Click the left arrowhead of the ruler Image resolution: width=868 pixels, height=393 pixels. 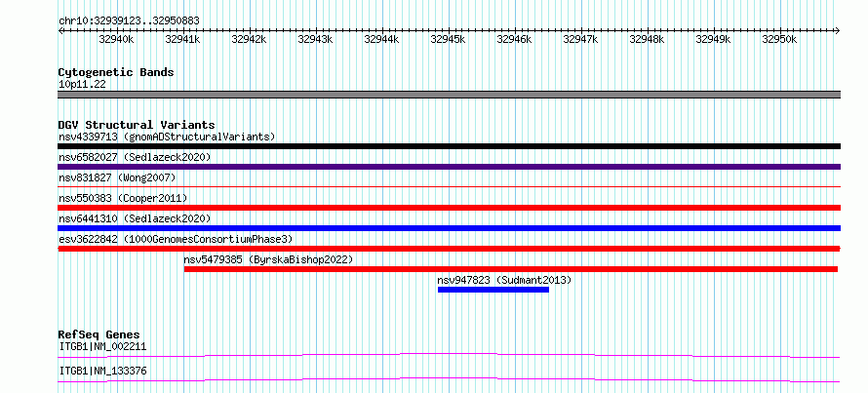(x=60, y=30)
